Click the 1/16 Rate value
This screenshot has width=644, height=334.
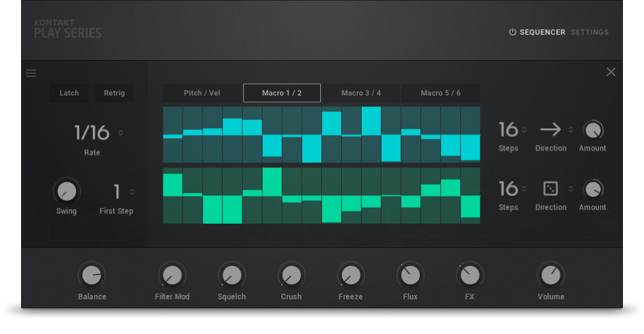[x=92, y=132]
